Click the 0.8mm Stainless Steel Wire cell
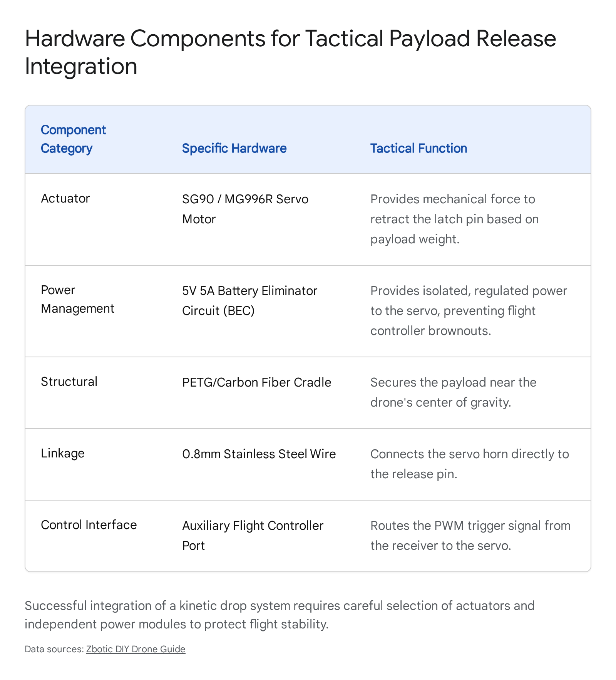 point(259,454)
